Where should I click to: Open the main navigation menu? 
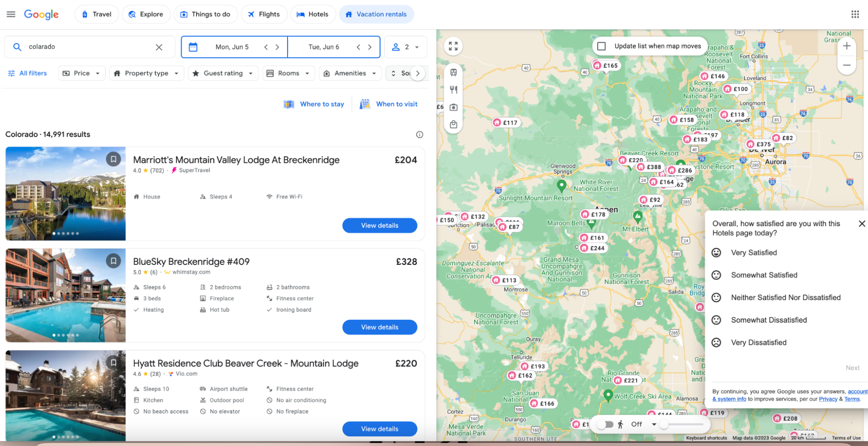11,14
